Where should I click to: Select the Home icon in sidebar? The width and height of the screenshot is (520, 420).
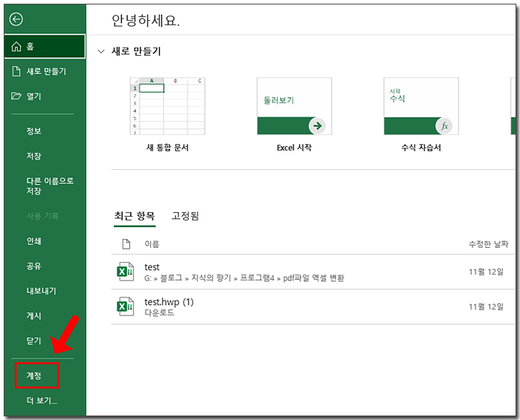pyautogui.click(x=16, y=47)
